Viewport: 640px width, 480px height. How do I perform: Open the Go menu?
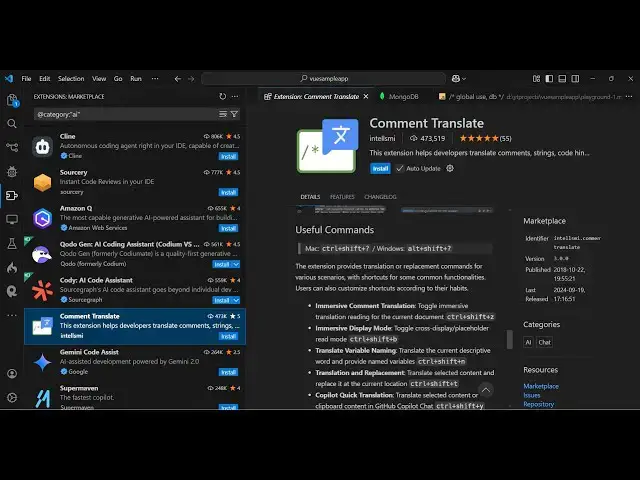(118, 79)
